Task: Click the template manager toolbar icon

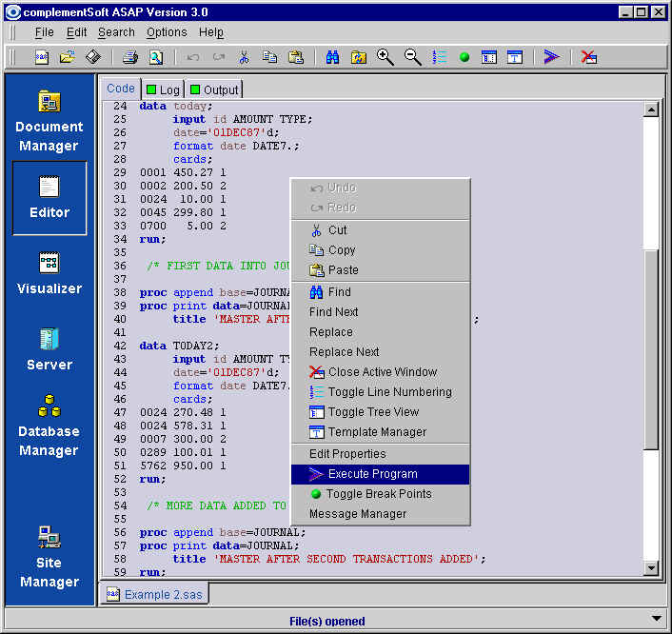Action: click(x=515, y=57)
